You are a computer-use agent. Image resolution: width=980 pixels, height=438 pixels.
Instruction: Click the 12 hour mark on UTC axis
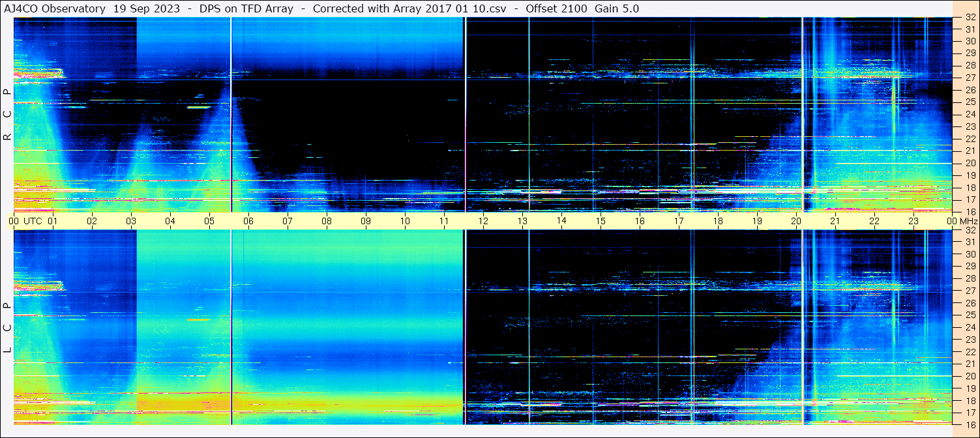[483, 221]
